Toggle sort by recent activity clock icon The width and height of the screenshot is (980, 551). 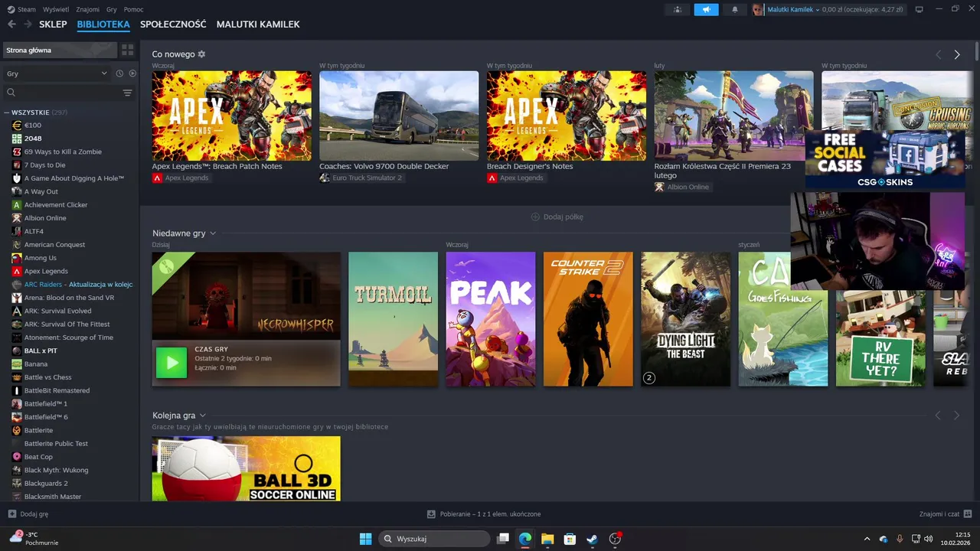119,73
